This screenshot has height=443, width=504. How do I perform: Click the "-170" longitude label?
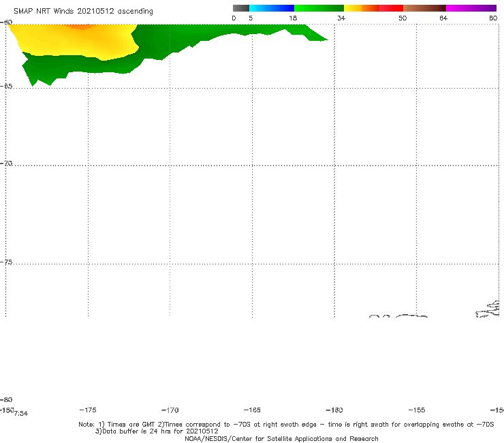170,410
